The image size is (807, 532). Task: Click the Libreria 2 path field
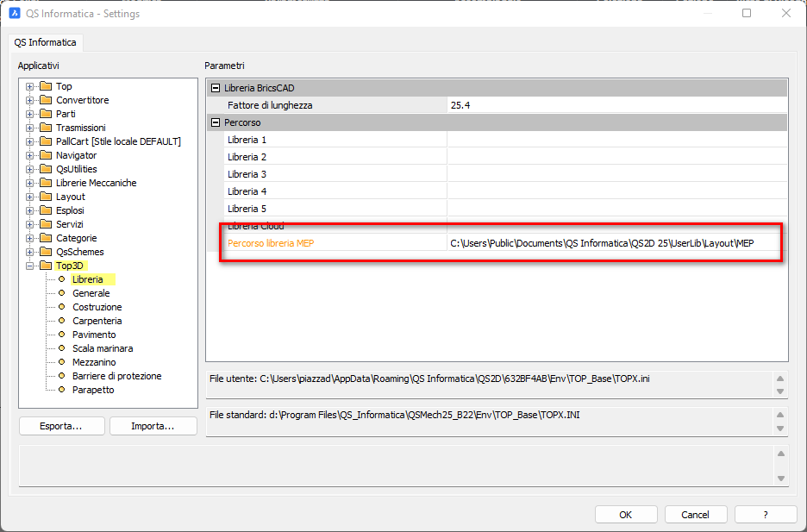tap(617, 157)
